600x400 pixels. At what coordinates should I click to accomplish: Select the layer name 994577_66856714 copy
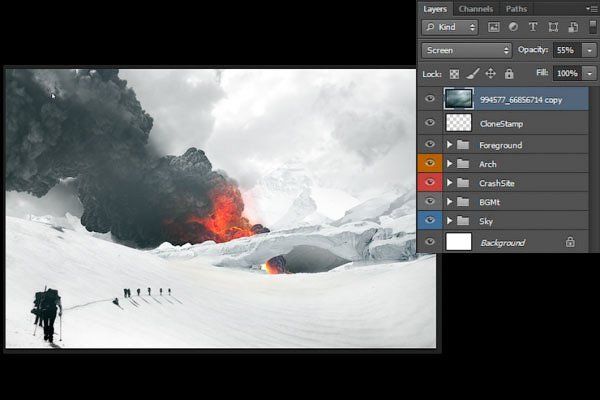tap(521, 100)
